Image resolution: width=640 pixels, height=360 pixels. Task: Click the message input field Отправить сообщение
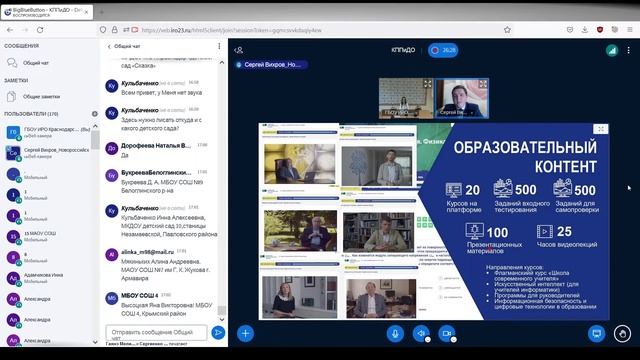[x=156, y=333]
